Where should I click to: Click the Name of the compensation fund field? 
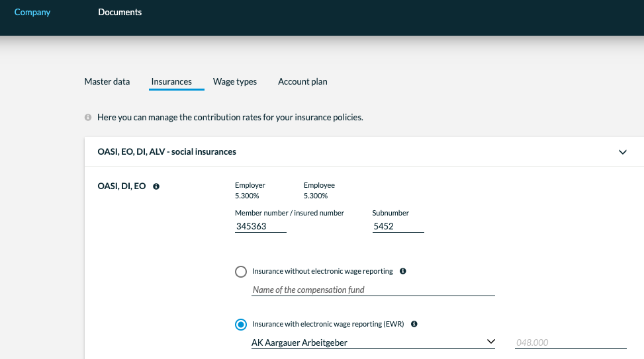coord(373,290)
